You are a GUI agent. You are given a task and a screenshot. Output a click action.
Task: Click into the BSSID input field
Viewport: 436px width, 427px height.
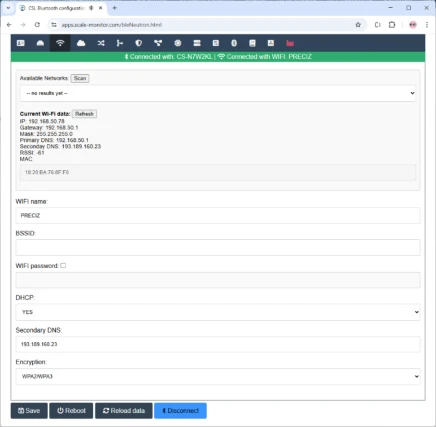point(218,248)
